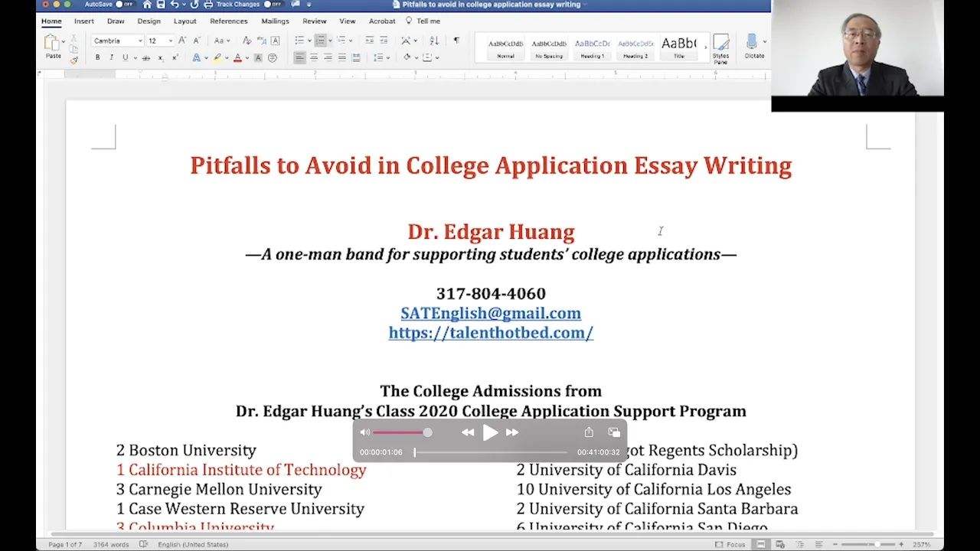Open the References tab
The height and width of the screenshot is (551, 980).
pos(228,21)
